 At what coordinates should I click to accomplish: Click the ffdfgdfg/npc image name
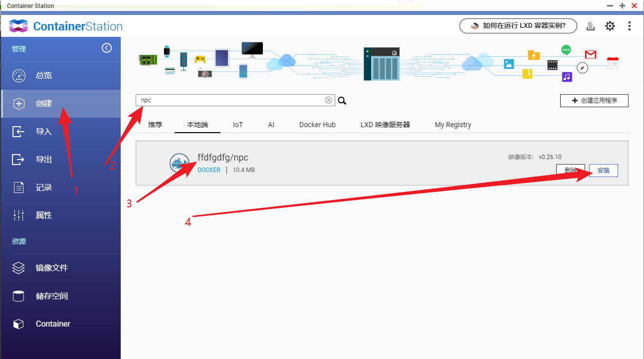pyautogui.click(x=223, y=158)
